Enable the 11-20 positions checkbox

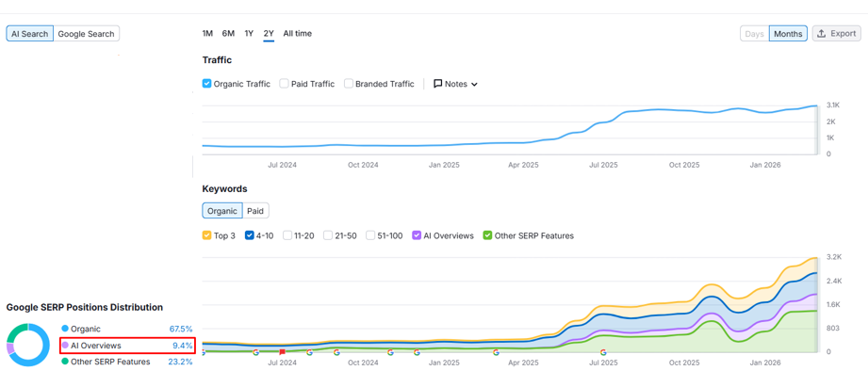coord(287,235)
